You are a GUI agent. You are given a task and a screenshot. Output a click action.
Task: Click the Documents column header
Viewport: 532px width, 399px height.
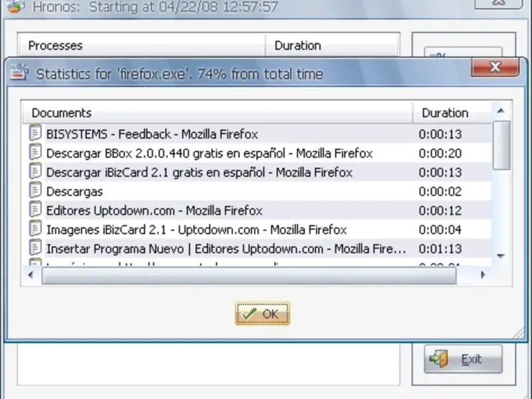pyautogui.click(x=217, y=112)
